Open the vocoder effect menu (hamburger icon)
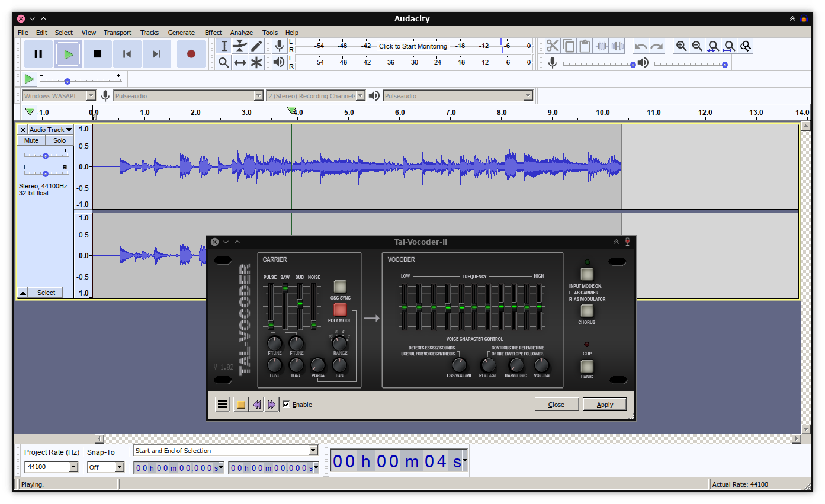The width and height of the screenshot is (825, 504). (223, 405)
